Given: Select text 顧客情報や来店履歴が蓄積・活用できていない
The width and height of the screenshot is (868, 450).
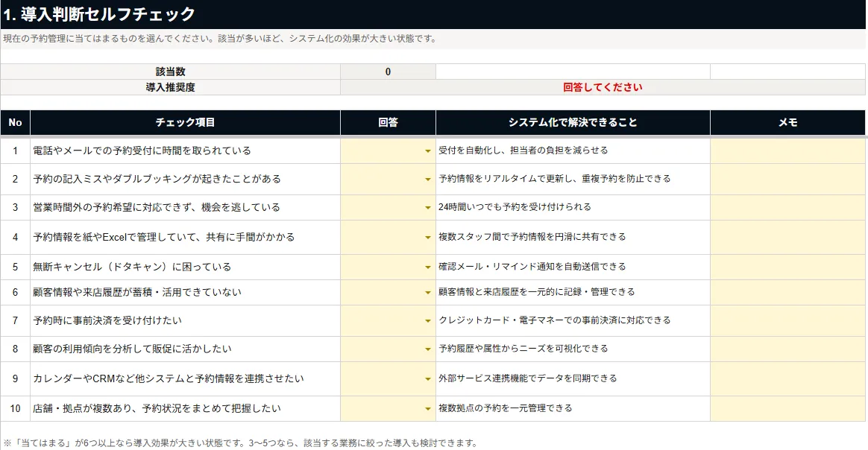Looking at the screenshot, I should coord(136,293).
